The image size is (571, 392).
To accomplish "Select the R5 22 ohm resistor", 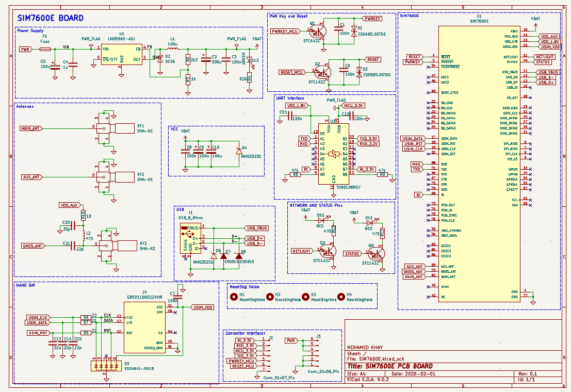I will (x=86, y=333).
